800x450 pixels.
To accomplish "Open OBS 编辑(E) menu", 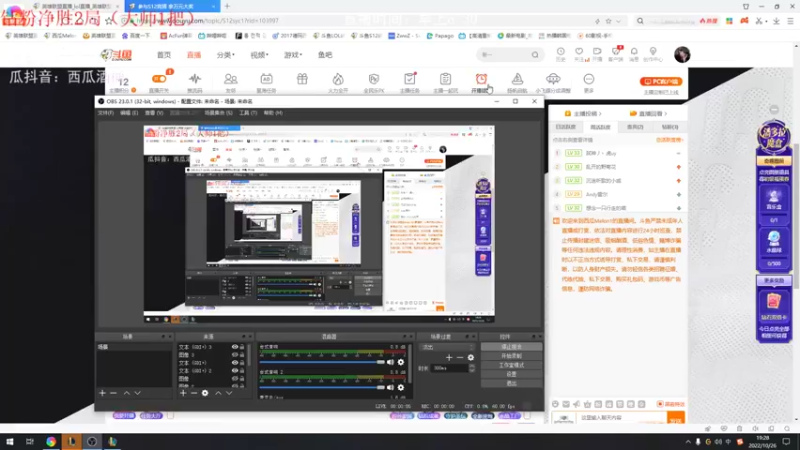I will pos(129,113).
